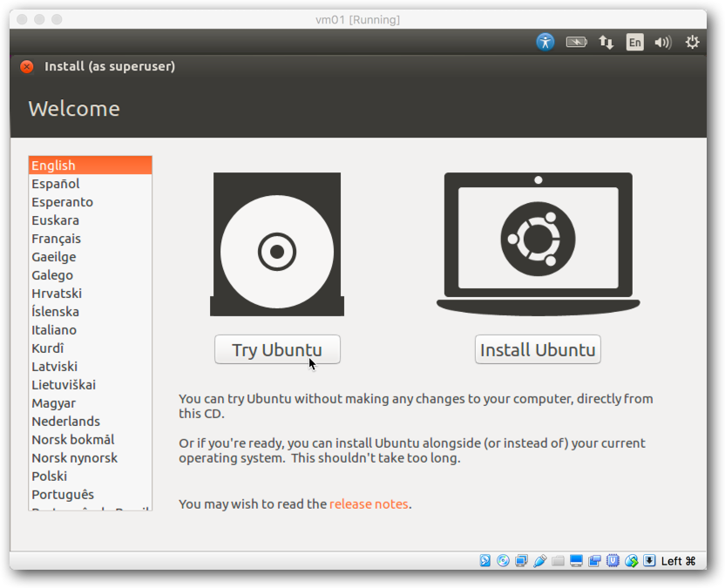Click the VirtualBox CPU virtualization chip icon
The height and width of the screenshot is (588, 725).
point(613,561)
